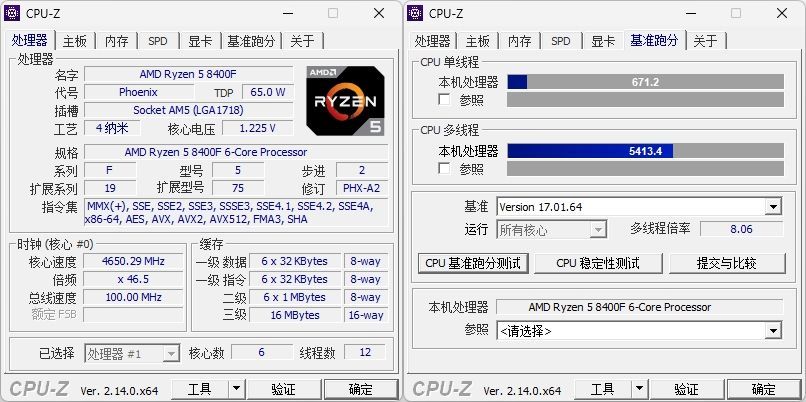The image size is (806, 402).
Task: Open the 主板 tab in left CPU-Z window
Action: (75, 41)
